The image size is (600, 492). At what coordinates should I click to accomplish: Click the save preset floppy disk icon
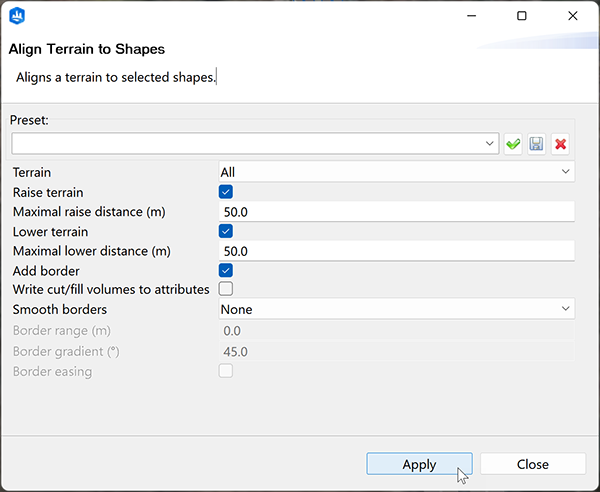(537, 144)
